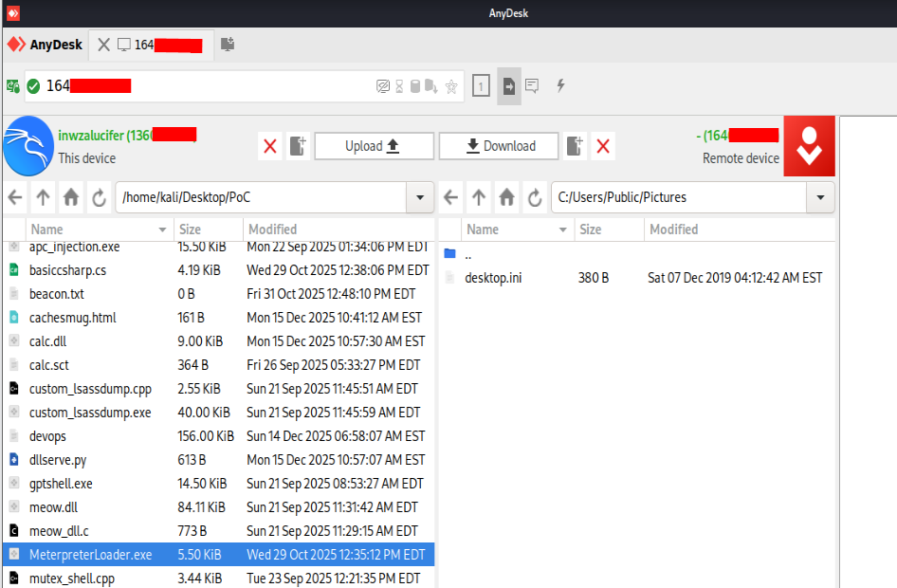Click the AnyDesk logo in title bar
Image resolution: width=897 pixels, height=588 pixels.
12,12
